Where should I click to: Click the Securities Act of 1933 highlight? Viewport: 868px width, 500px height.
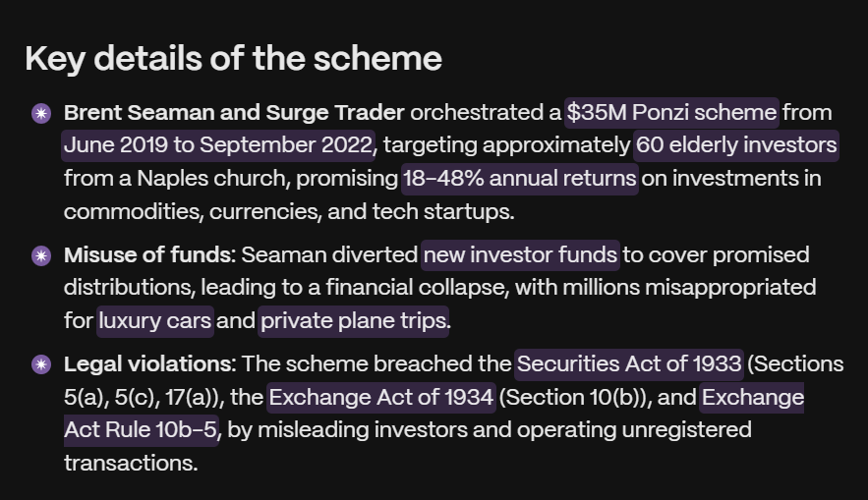pos(629,364)
